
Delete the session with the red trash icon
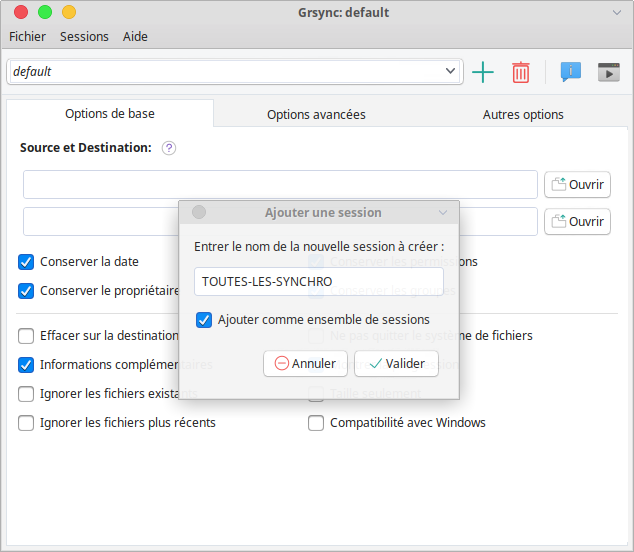click(520, 72)
